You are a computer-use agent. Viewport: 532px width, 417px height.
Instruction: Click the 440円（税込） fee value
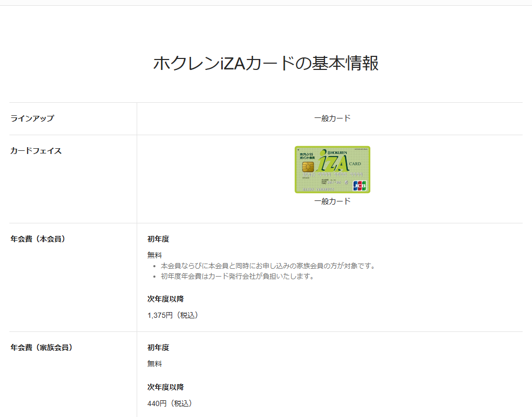click(171, 403)
